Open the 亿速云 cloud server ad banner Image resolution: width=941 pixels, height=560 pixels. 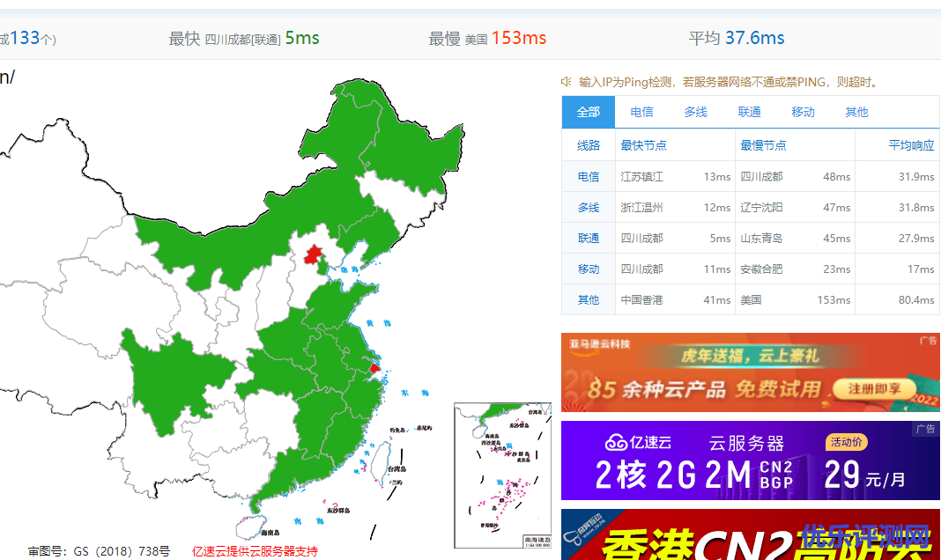750,461
